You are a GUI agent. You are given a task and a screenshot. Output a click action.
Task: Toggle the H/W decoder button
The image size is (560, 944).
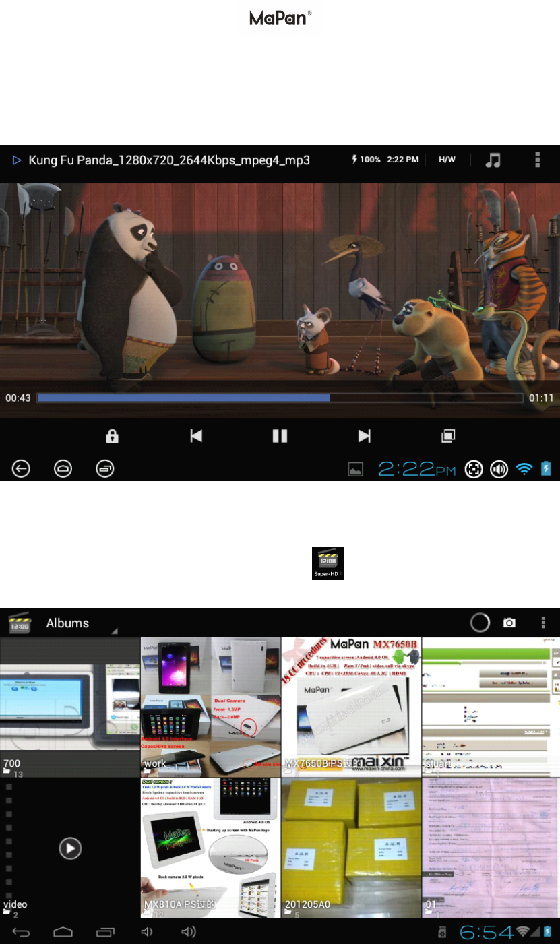point(447,160)
